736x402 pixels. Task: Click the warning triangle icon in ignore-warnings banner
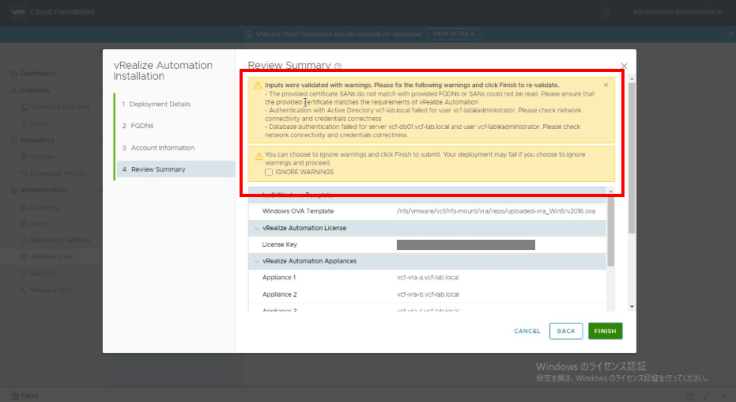[259, 156]
